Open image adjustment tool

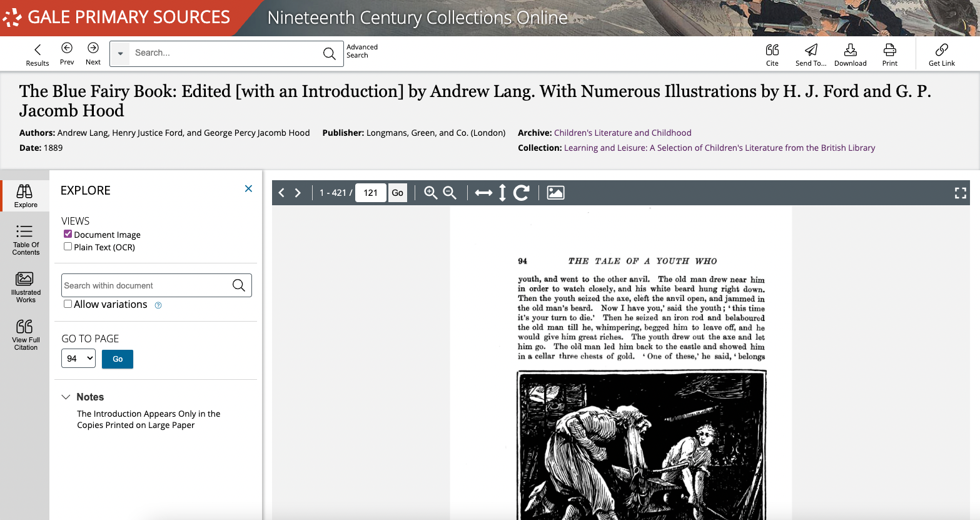click(555, 193)
